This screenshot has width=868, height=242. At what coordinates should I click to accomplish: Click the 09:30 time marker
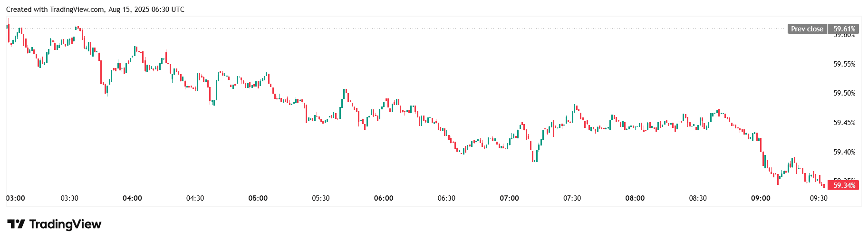click(819, 198)
